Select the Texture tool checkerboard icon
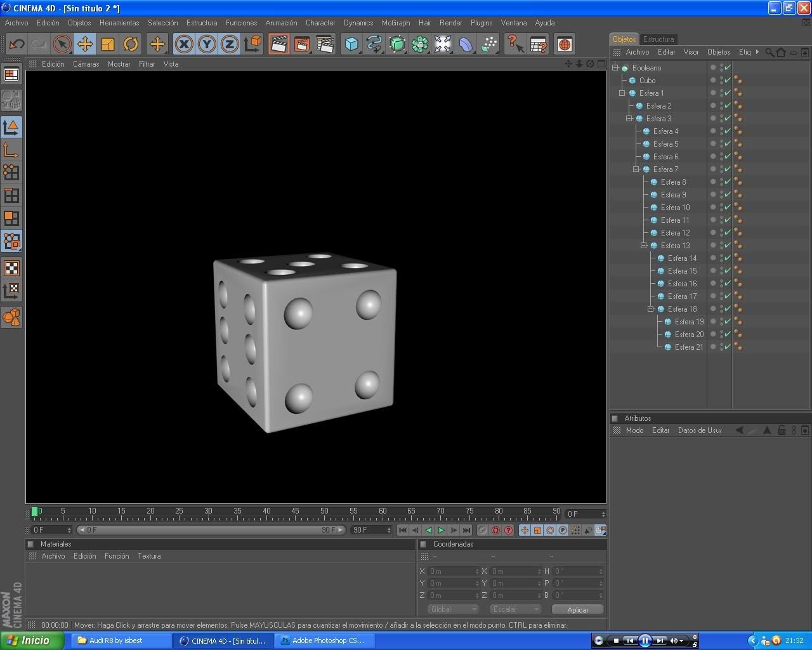 pyautogui.click(x=11, y=268)
